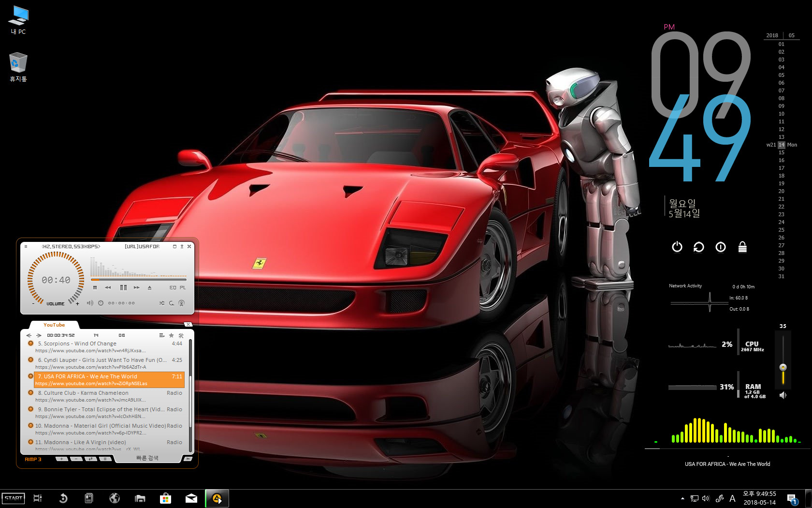Screen dimensions: 812x508
Task: Click the playlist bottom-right arrow button
Action: click(x=188, y=459)
